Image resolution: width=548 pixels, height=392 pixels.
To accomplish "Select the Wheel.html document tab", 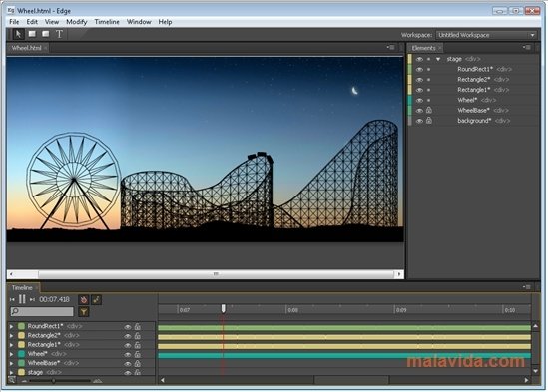I will tap(27, 48).
